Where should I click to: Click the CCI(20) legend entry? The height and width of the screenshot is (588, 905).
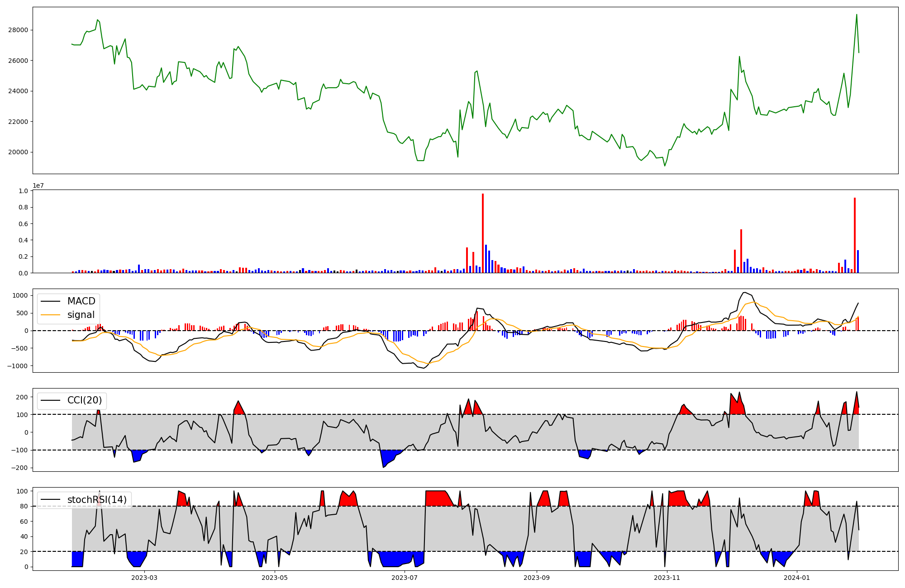point(84,400)
